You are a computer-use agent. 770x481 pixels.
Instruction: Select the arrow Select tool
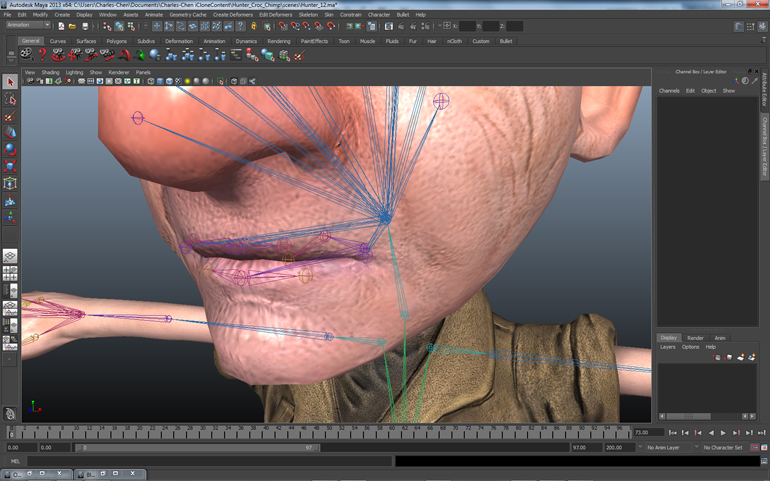point(10,82)
